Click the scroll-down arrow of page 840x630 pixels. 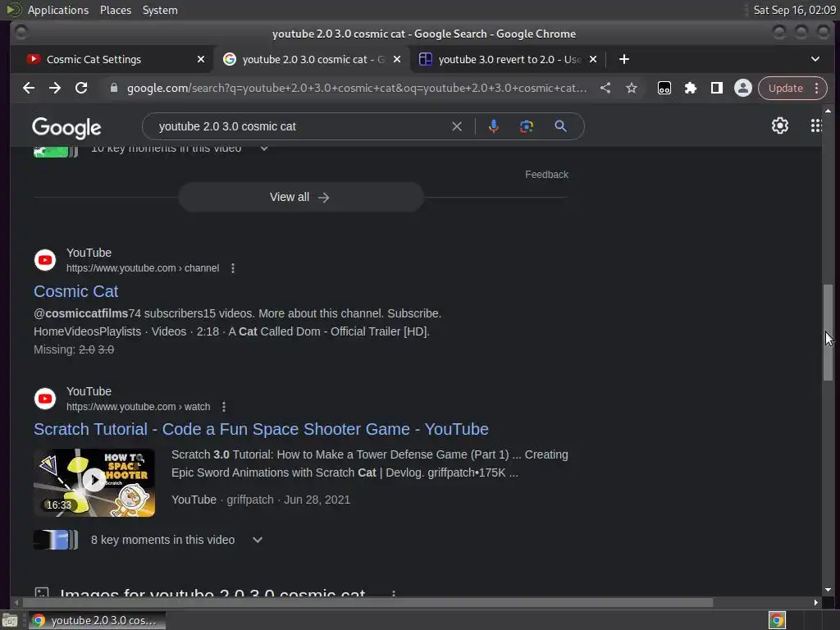[829, 590]
